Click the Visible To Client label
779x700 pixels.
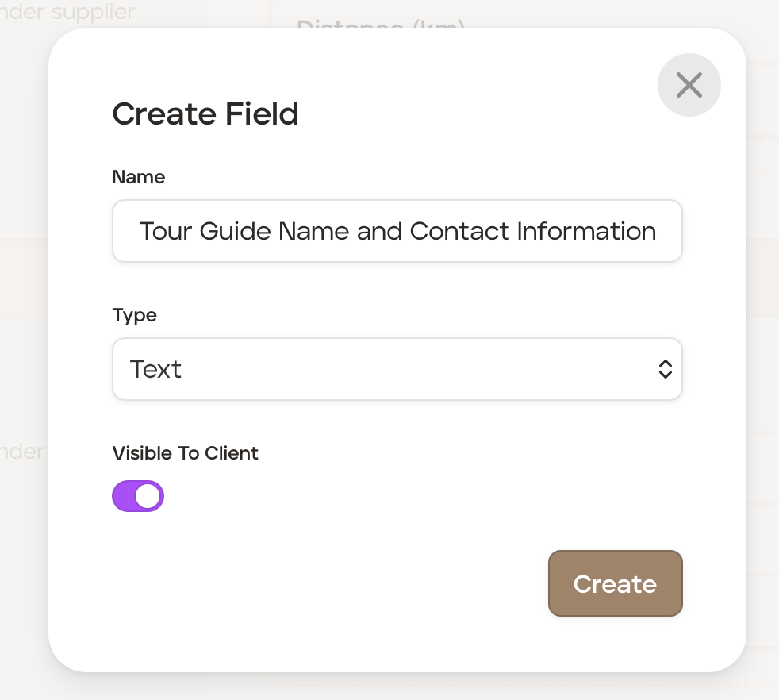pos(186,453)
